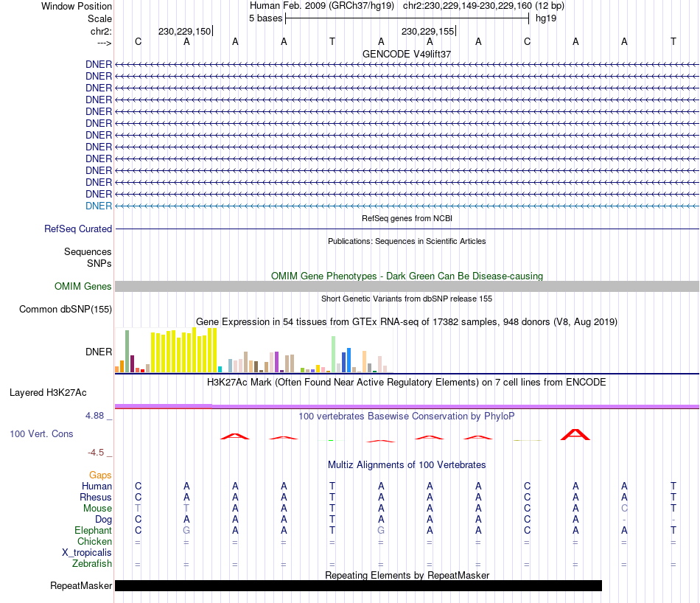Click the Gaps label in Multiz track
The width and height of the screenshot is (700, 603).
coord(100,475)
